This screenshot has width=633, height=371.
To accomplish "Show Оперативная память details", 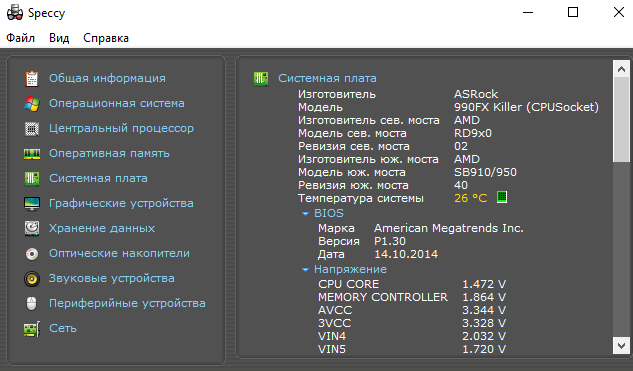I will [x=109, y=153].
